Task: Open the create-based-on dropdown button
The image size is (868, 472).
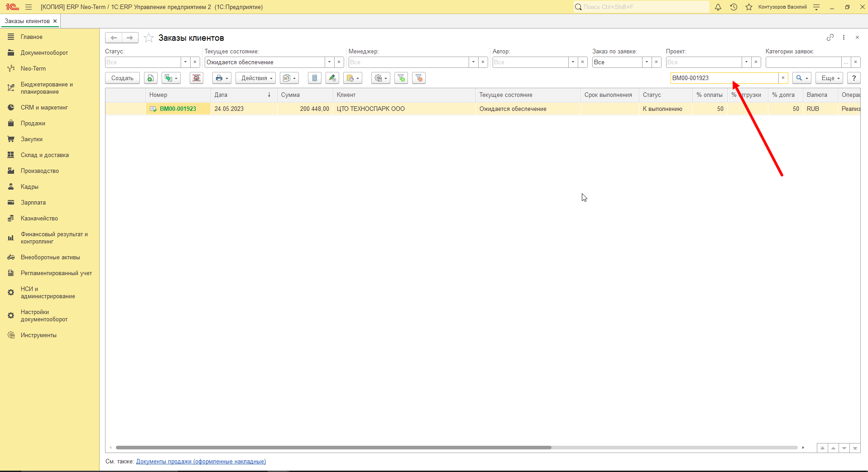Action: tap(171, 78)
